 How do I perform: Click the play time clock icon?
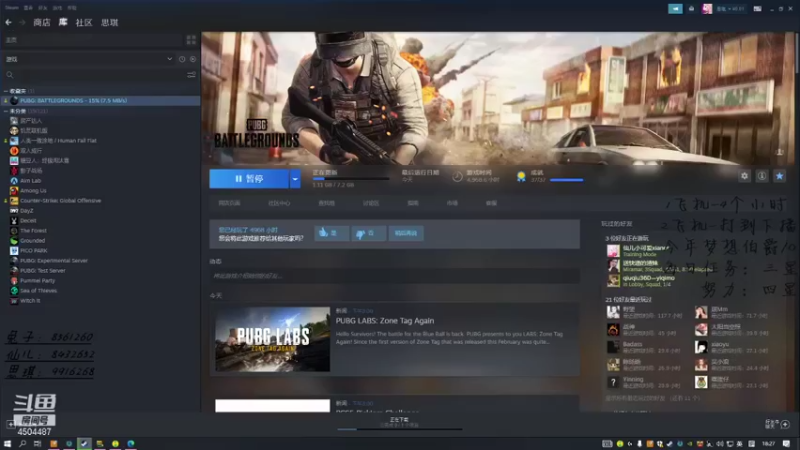coord(457,177)
